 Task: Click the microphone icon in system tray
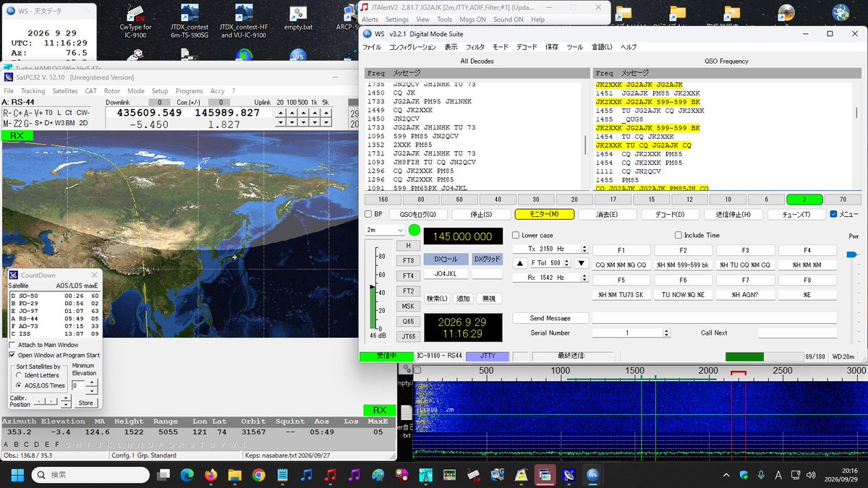pos(761,475)
